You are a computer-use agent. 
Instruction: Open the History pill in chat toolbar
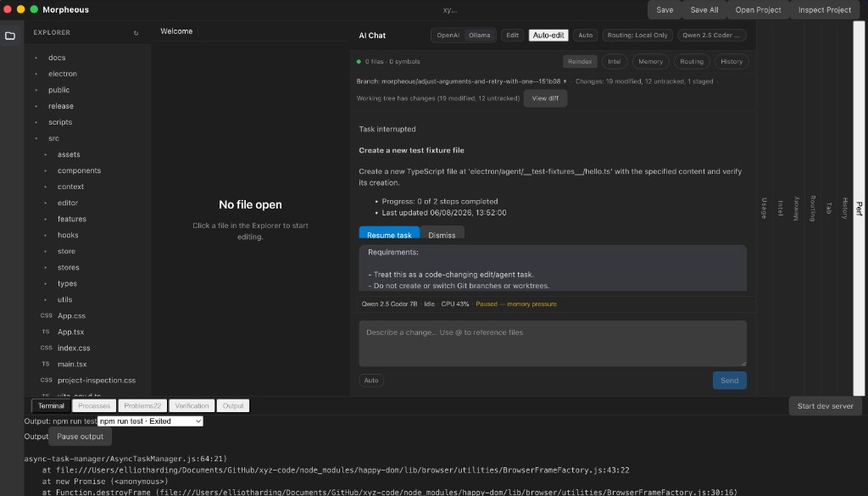pos(732,61)
